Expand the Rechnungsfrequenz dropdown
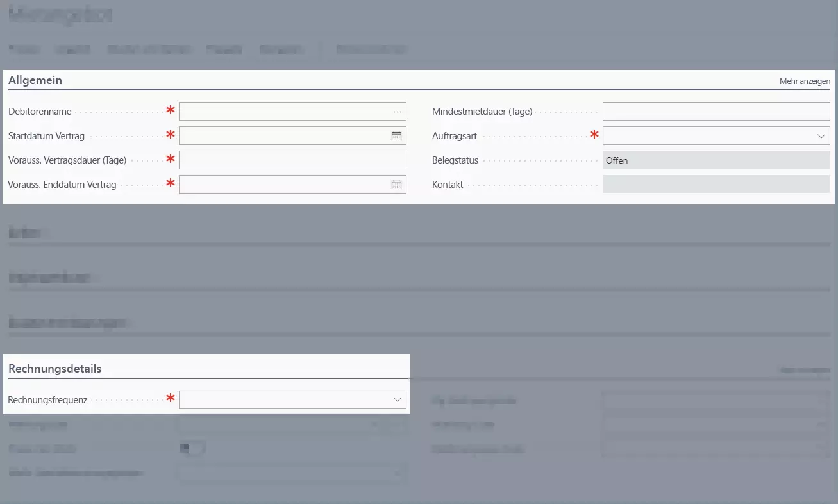Image resolution: width=838 pixels, height=504 pixels. point(398,400)
